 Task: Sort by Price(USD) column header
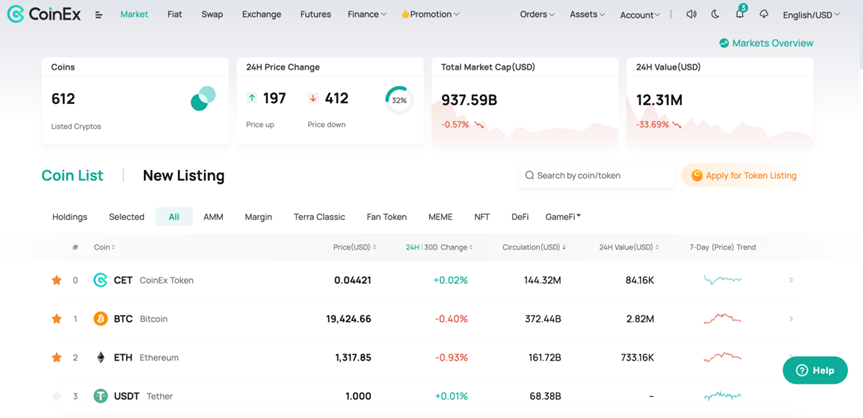[354, 247]
